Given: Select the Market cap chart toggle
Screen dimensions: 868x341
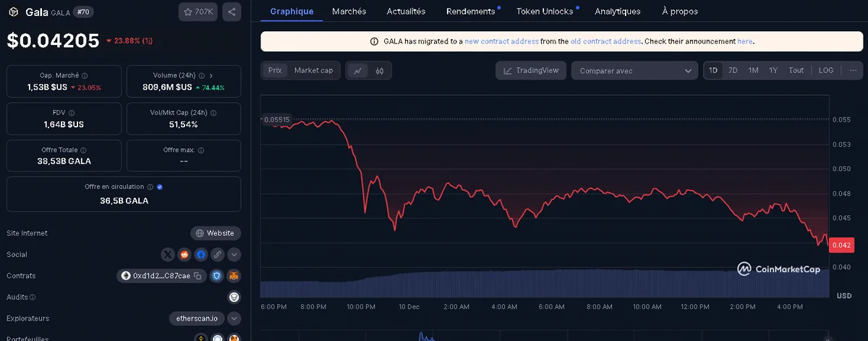Looking at the screenshot, I should coord(313,70).
